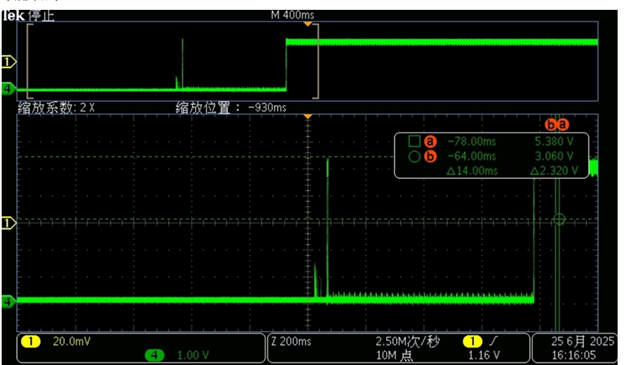Viewport: 640px width, 365px height.
Task: Select the channel 4 ground marker in zoom window
Action: pos(9,302)
